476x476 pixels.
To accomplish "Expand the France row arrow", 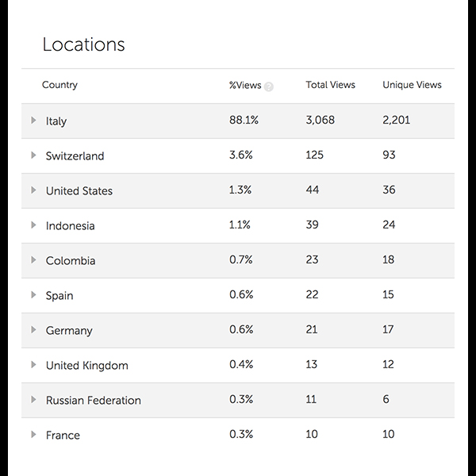I will [x=33, y=435].
